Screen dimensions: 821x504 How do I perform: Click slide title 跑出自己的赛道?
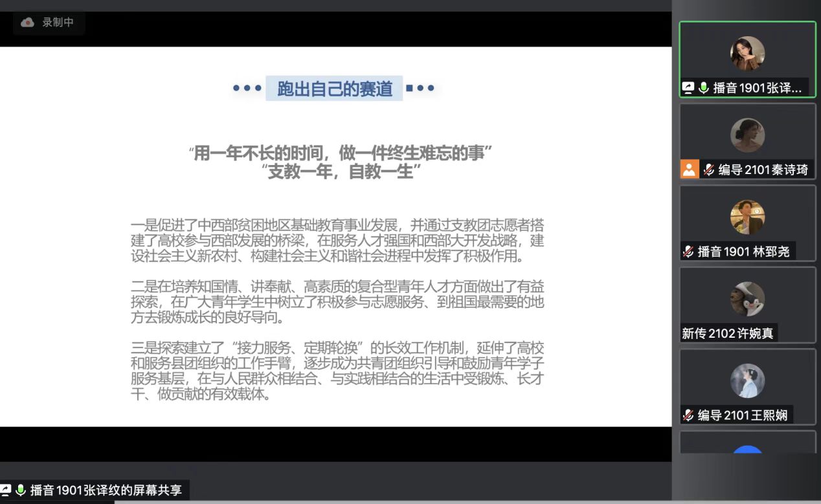(x=335, y=89)
